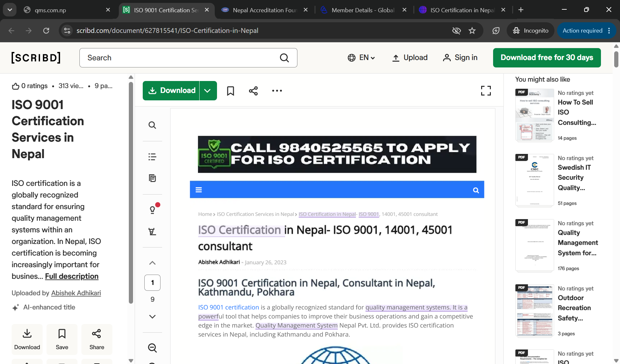
Task: Open Full description link
Action: (x=72, y=276)
